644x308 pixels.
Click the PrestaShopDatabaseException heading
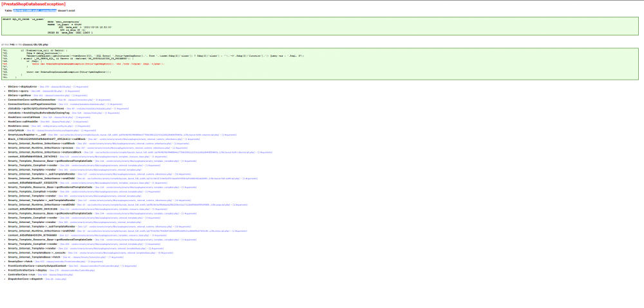[33, 4]
